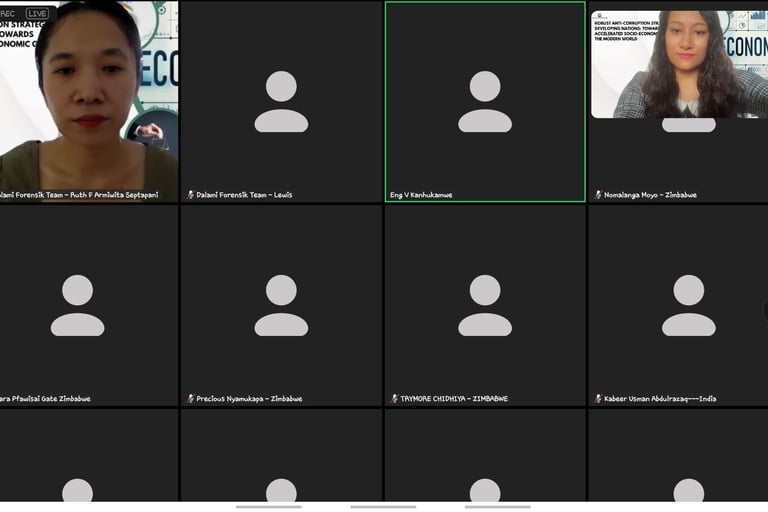Select the avatar in Kabeer Usman Abdulrazaq tile
This screenshot has height=512, width=768.
689,305
